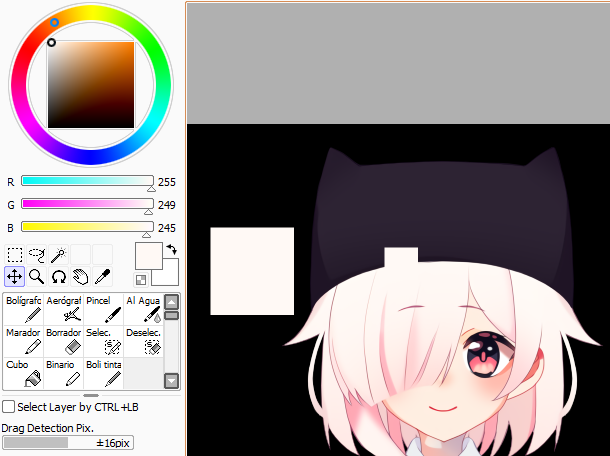Select the Magic Wand tool
This screenshot has height=456, width=610.
(x=59, y=255)
